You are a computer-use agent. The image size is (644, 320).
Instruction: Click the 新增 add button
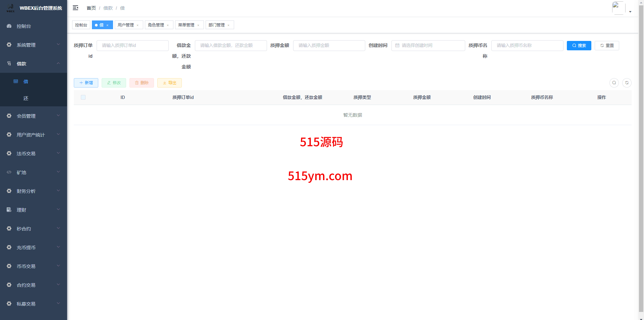tap(86, 83)
